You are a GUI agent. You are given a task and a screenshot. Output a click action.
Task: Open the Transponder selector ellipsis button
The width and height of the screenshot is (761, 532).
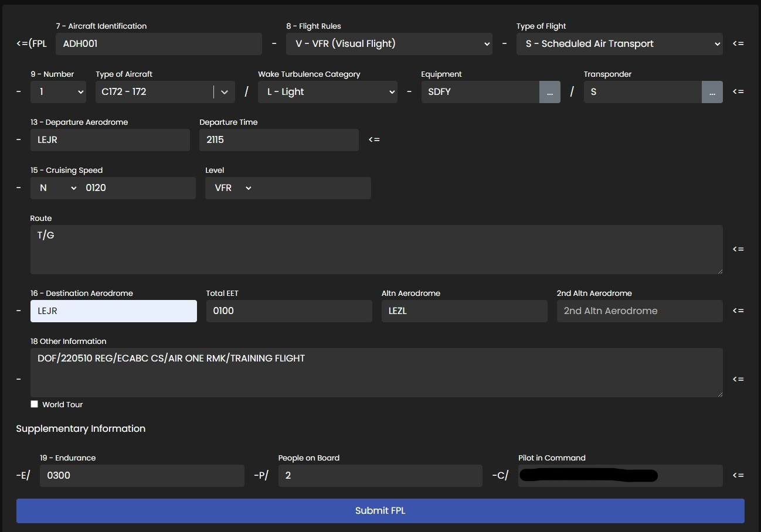(712, 92)
